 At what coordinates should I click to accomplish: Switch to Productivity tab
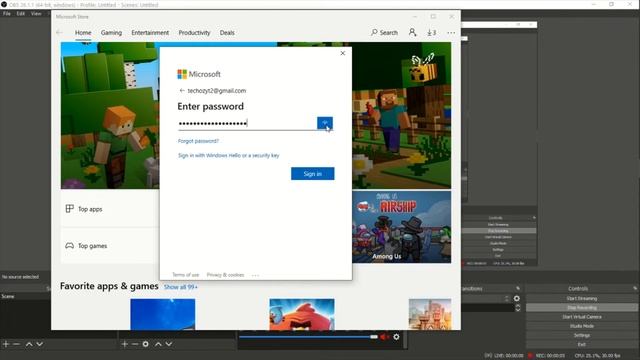[194, 33]
